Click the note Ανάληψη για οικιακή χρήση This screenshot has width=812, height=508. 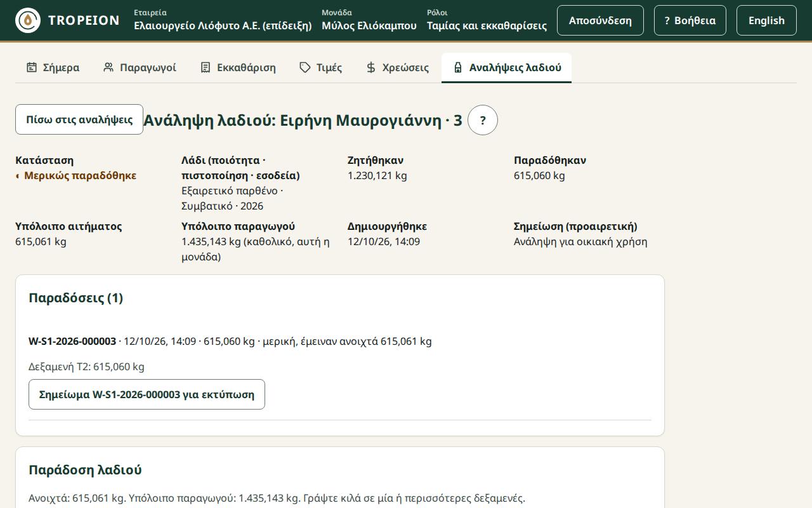pos(580,241)
